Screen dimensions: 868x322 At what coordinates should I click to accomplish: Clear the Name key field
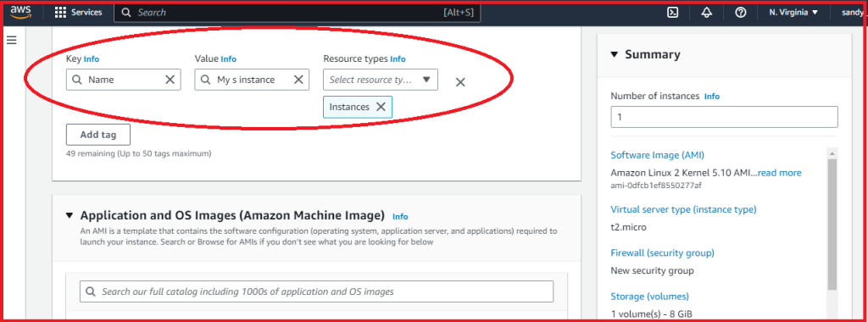click(x=170, y=80)
